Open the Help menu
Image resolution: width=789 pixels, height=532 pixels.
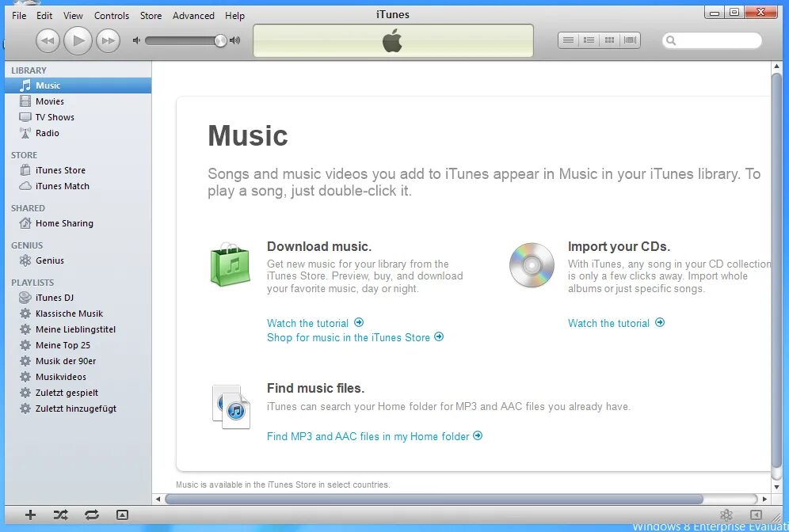[235, 16]
